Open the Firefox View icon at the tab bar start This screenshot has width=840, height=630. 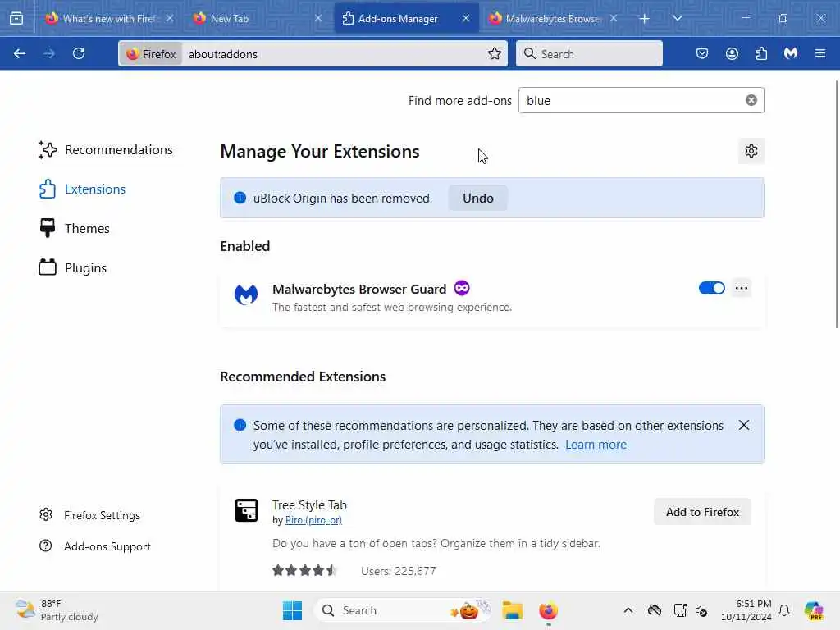16,19
